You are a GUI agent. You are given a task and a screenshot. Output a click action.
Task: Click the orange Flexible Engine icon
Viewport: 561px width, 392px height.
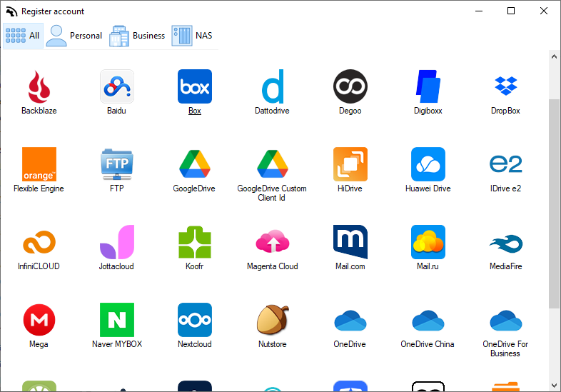coord(39,164)
